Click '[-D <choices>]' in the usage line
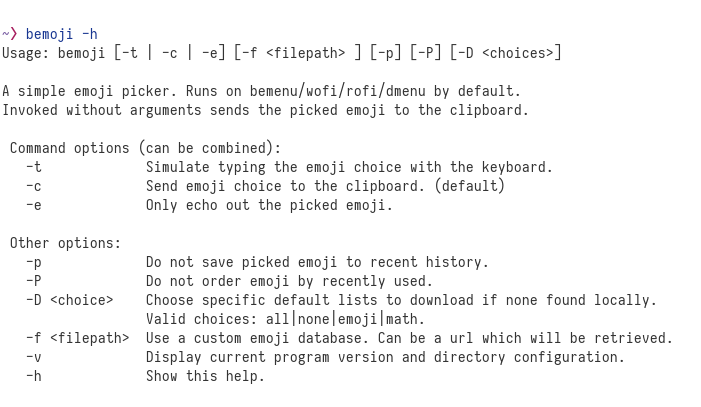Image resolution: width=701 pixels, height=407 pixels. point(505,53)
